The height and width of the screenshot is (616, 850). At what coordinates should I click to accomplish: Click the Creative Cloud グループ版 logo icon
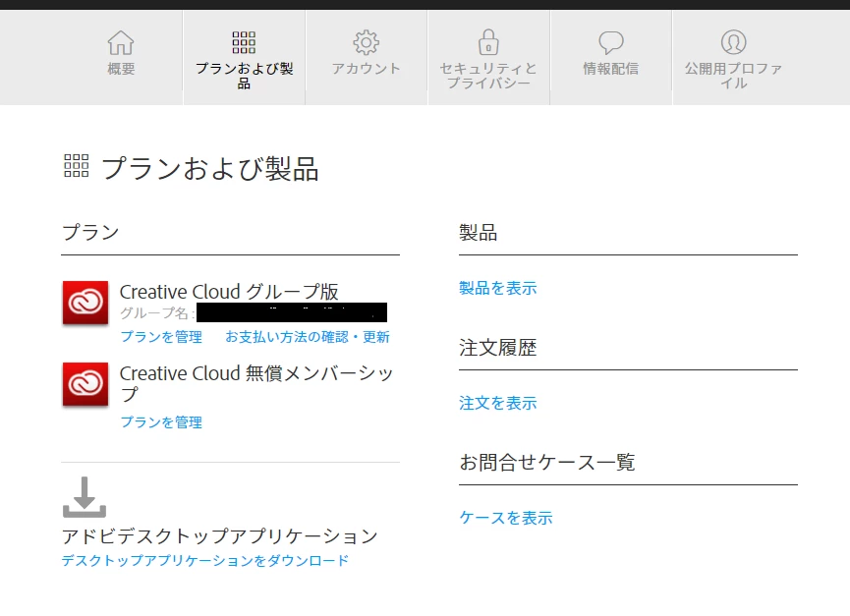pyautogui.click(x=85, y=303)
